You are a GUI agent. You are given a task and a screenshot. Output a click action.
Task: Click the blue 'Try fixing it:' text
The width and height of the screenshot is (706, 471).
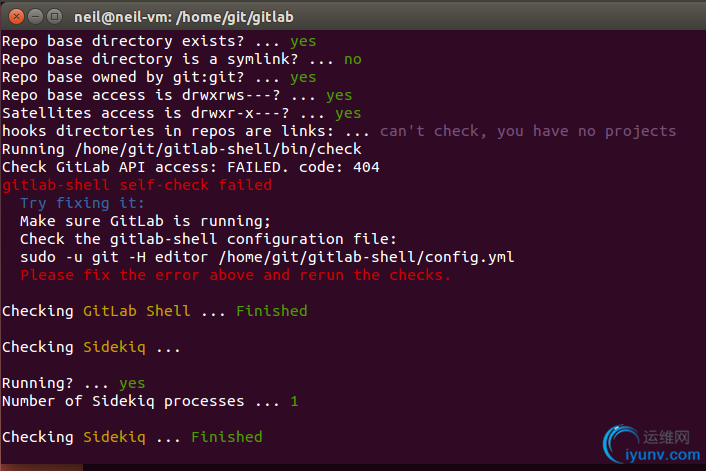pos(82,204)
